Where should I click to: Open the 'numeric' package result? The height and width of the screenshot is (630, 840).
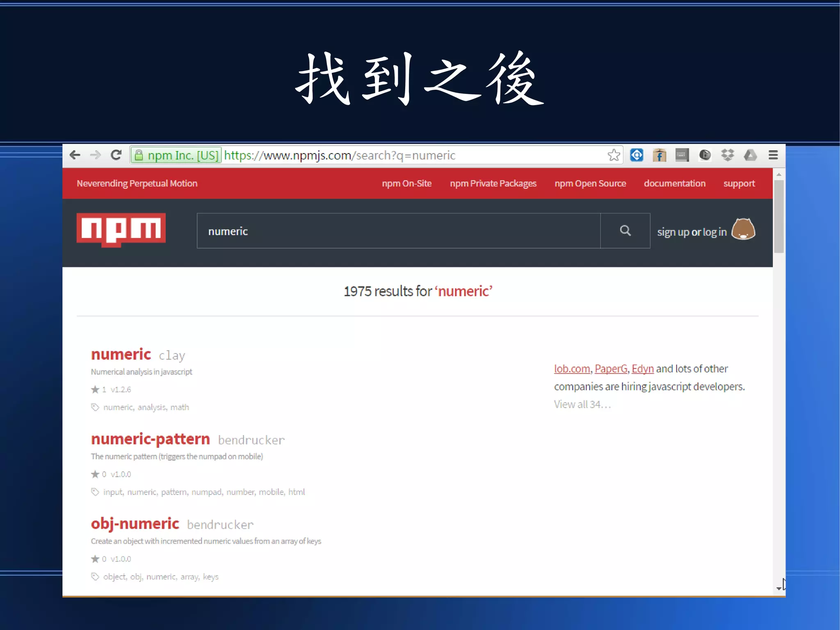click(x=121, y=354)
